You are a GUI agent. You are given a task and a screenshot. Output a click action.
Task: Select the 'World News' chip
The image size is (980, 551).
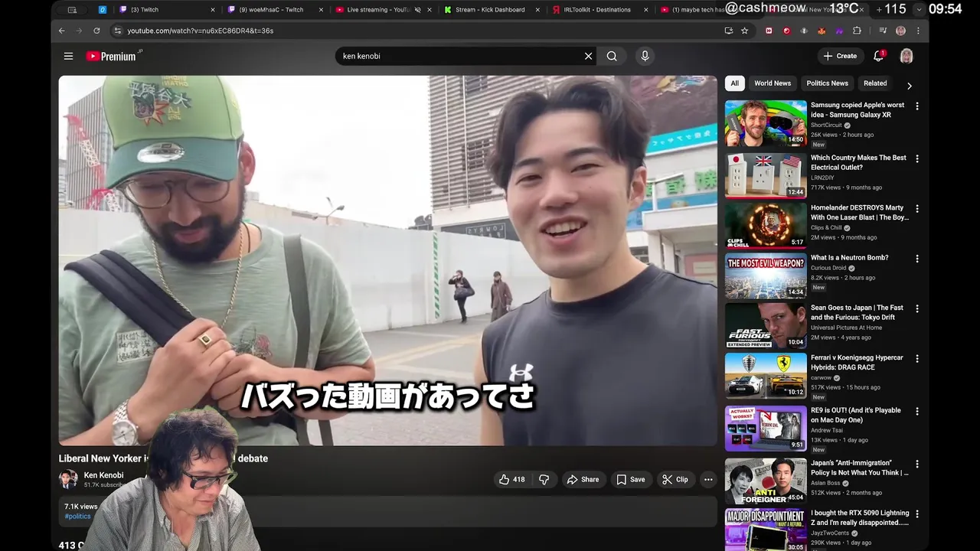[773, 83]
